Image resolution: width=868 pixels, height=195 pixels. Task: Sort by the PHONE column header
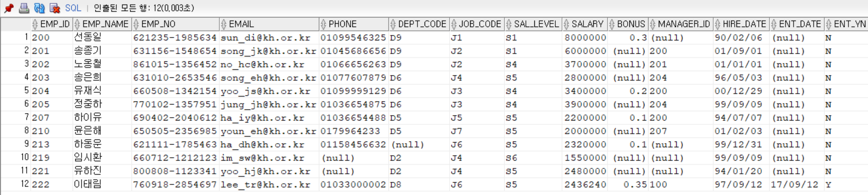tap(354, 24)
